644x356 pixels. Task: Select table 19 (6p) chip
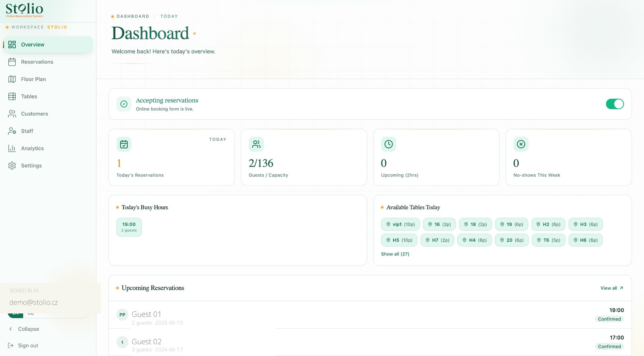512,224
